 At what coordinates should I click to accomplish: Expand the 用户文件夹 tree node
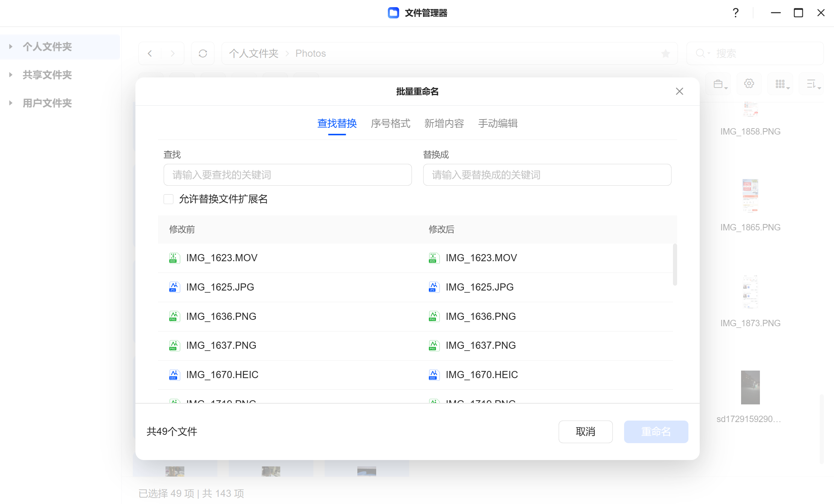(x=11, y=103)
